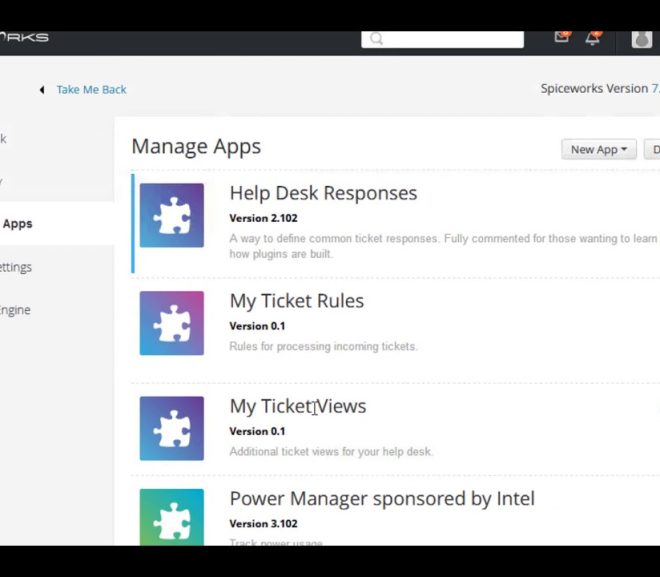Open Settings in the left sidebar
This screenshot has width=660, height=577.
16,267
